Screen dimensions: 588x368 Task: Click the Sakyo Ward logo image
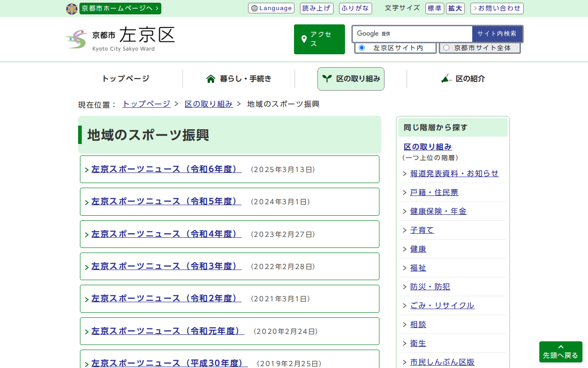coord(76,39)
